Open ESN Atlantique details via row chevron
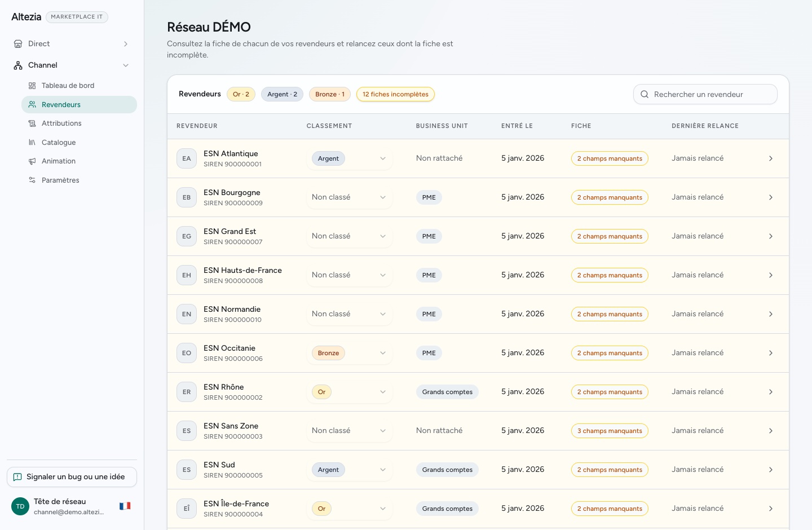The image size is (812, 530). pyautogui.click(x=771, y=158)
